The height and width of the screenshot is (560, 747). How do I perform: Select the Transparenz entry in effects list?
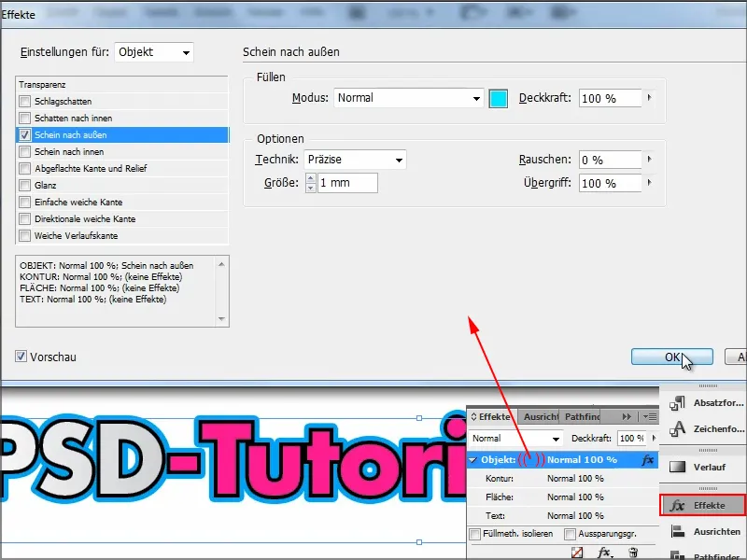122,85
